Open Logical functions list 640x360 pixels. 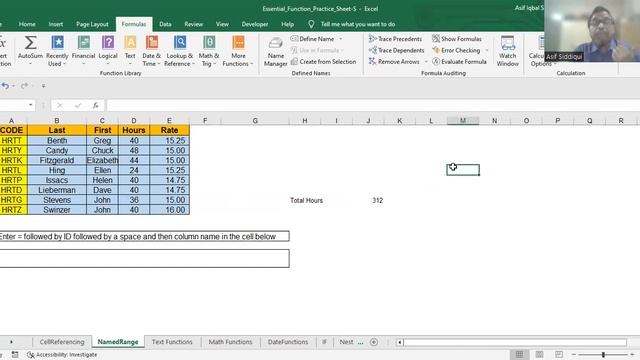pos(108,51)
